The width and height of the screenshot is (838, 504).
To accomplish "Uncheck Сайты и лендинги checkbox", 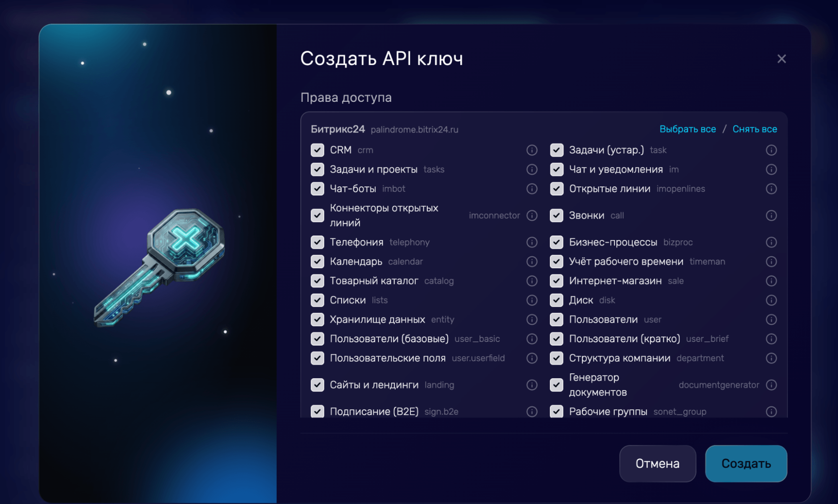I will click(317, 385).
